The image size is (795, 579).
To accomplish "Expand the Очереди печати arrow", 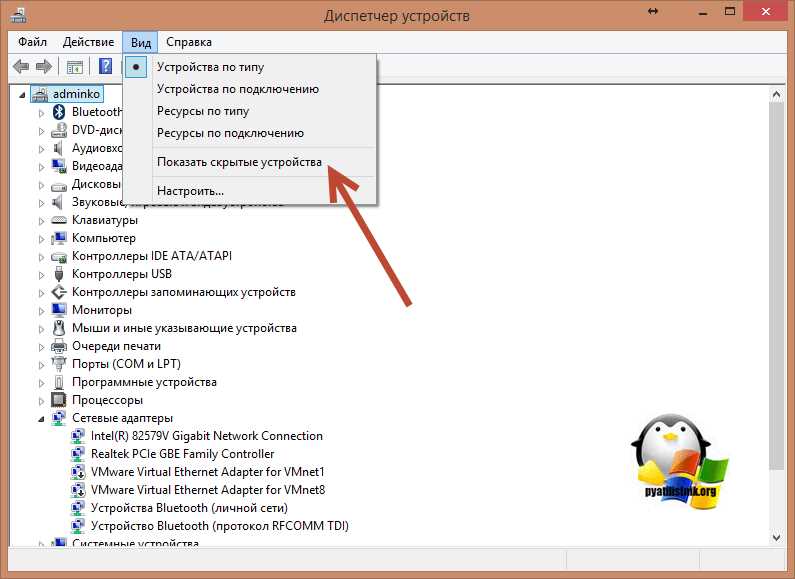I will 41,346.
